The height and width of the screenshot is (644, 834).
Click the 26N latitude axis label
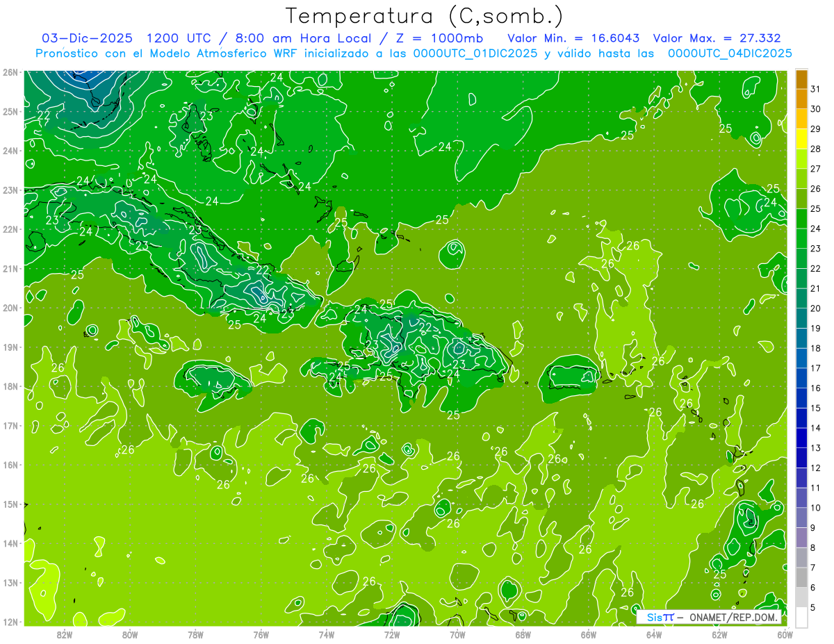tap(10, 72)
